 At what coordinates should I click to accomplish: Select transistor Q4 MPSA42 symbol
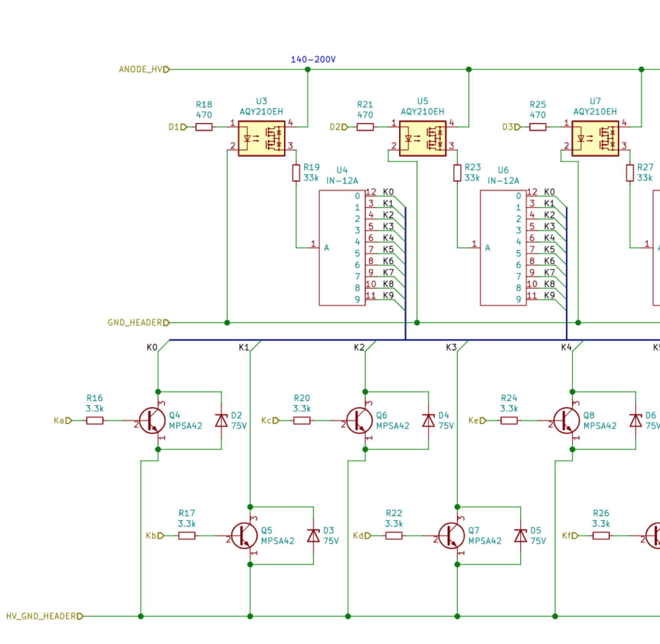click(x=152, y=420)
